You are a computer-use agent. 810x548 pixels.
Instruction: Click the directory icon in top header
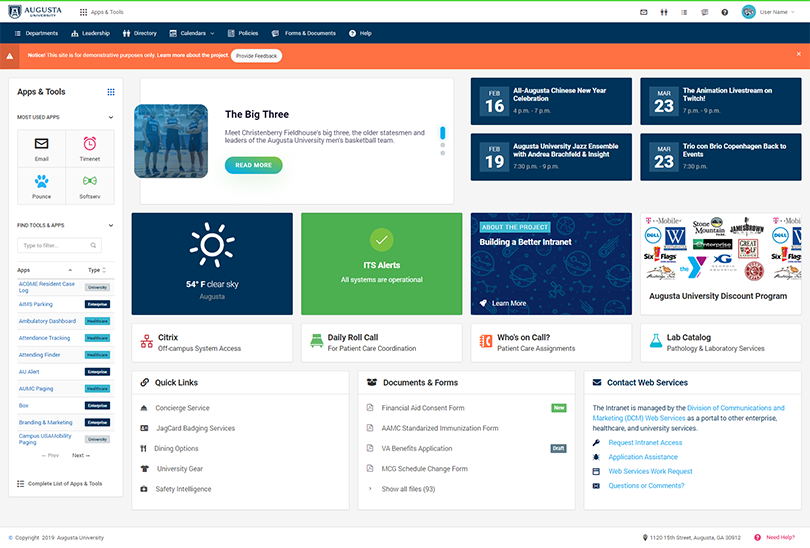click(664, 12)
